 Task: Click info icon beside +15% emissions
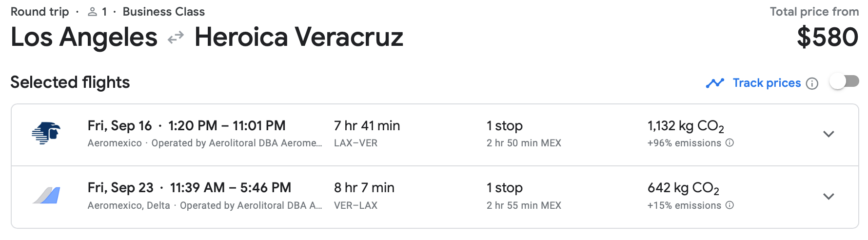tap(730, 205)
